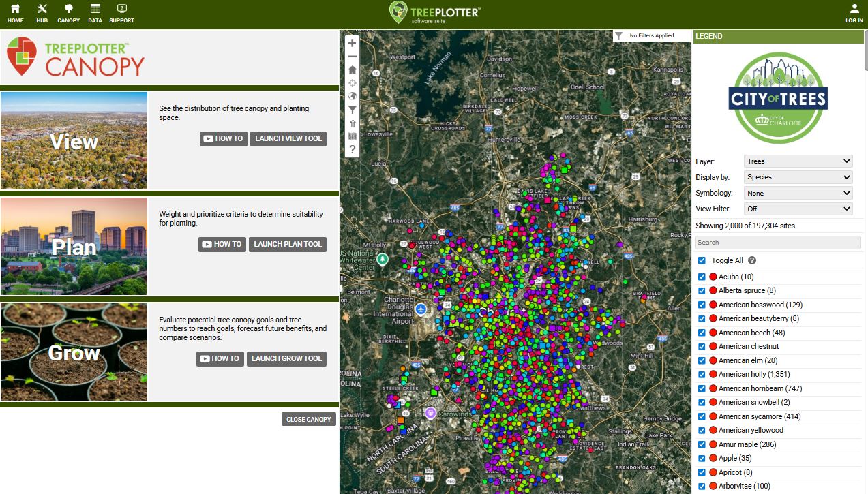Uncheck the Toggle All checkbox

702,260
